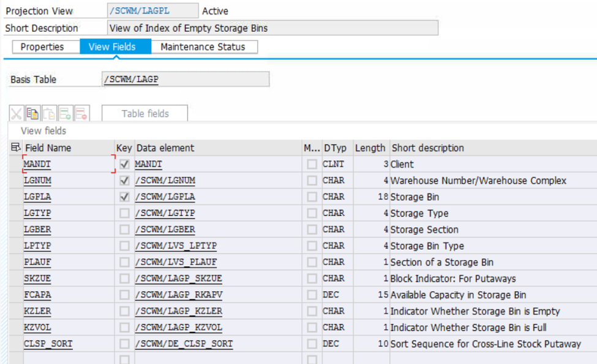Click the Projection View /SCWM/LAGPL field
597x364 pixels.
[x=152, y=10]
